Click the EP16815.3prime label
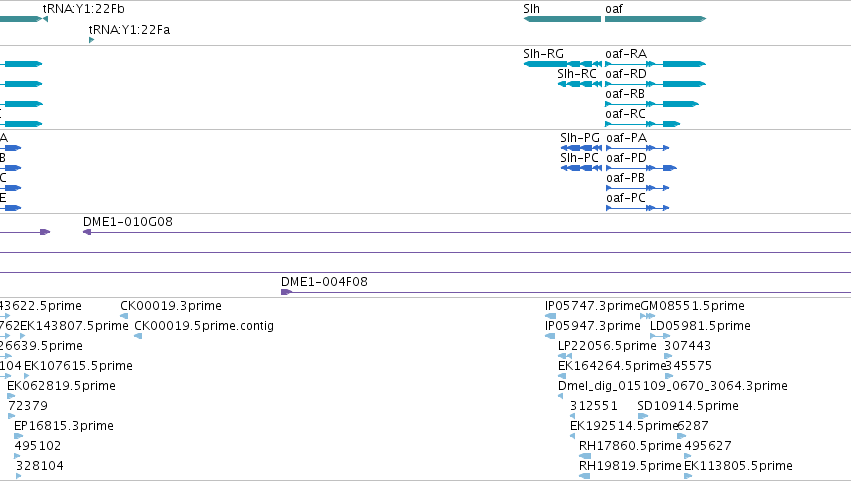This screenshot has height=481, width=851. [x=64, y=426]
